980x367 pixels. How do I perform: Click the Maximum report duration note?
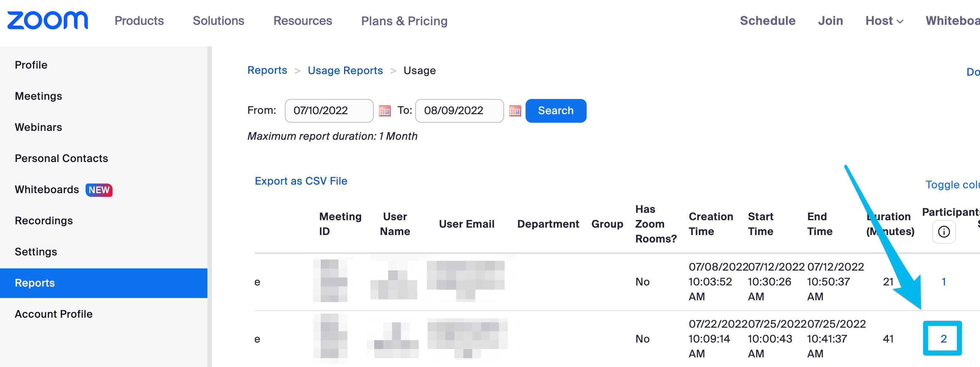pos(333,136)
